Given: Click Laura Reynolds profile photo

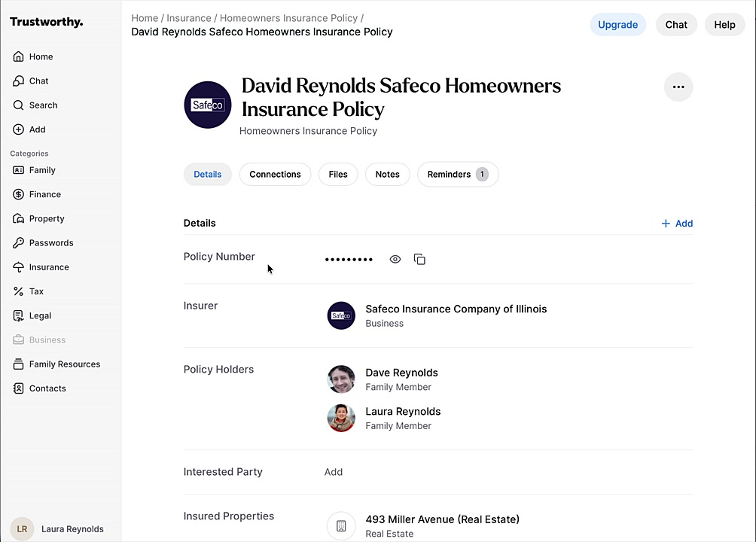Looking at the screenshot, I should [x=341, y=418].
